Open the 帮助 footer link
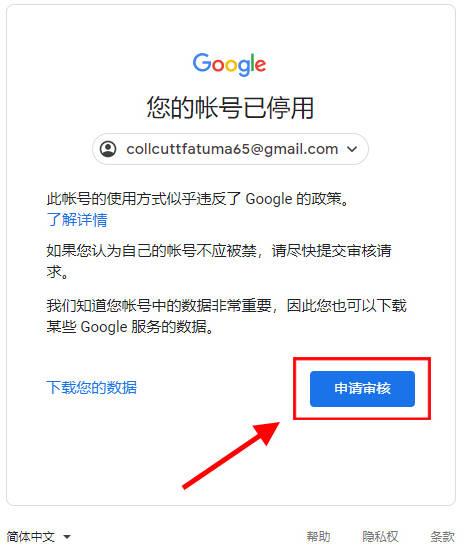470x546 pixels. [x=318, y=536]
